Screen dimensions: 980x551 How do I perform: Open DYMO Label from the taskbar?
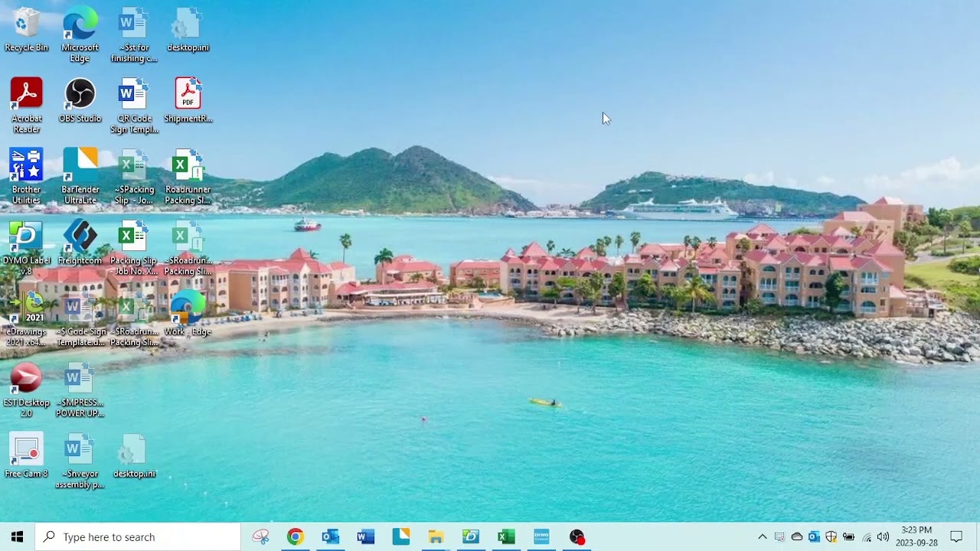471,537
